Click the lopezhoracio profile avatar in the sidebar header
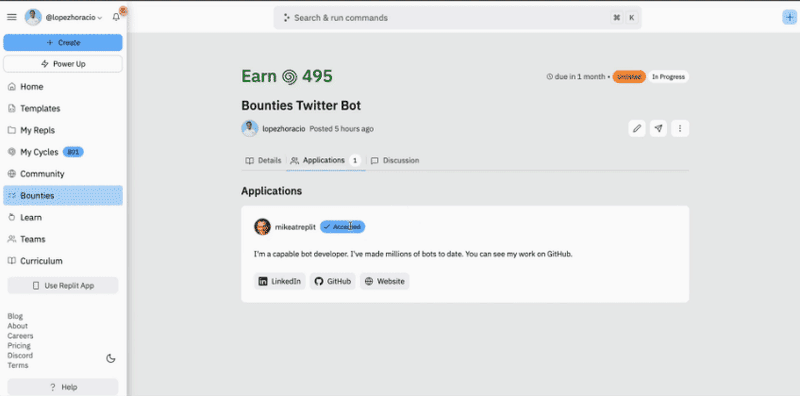This screenshot has width=800, height=396. [x=33, y=17]
